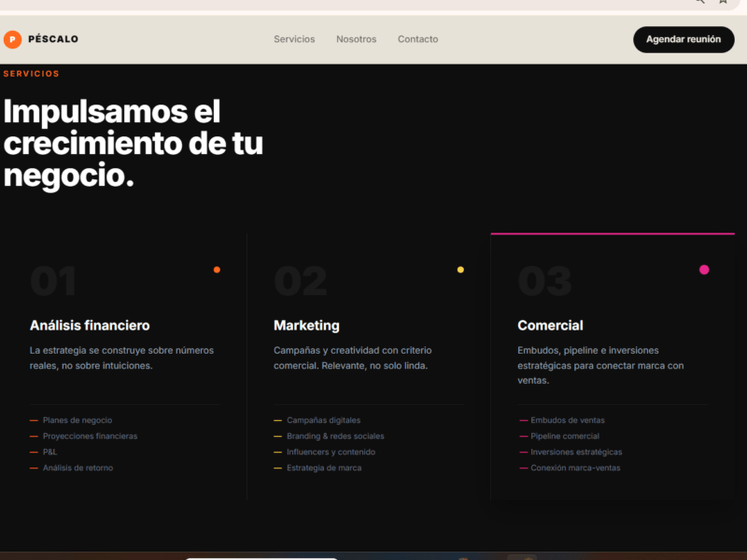The height and width of the screenshot is (560, 747).
Task: Click the PÉSCALO brand name
Action: [x=53, y=39]
